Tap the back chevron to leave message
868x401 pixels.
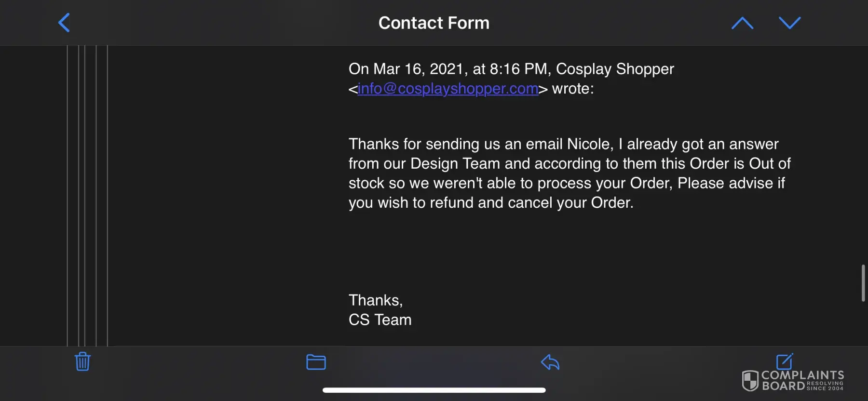(x=64, y=23)
